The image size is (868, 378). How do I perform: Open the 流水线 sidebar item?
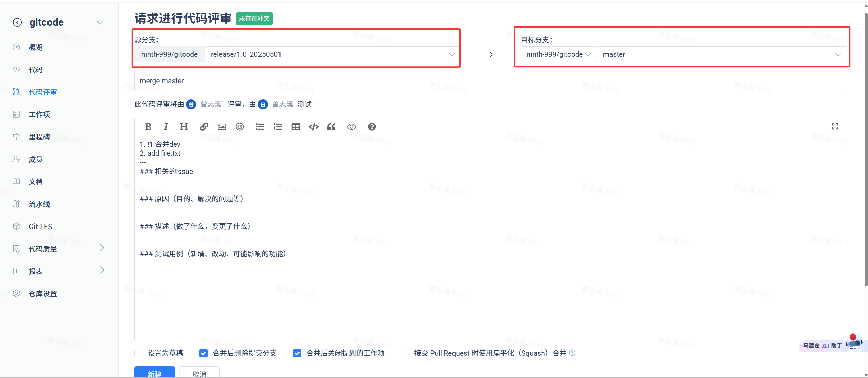[39, 204]
